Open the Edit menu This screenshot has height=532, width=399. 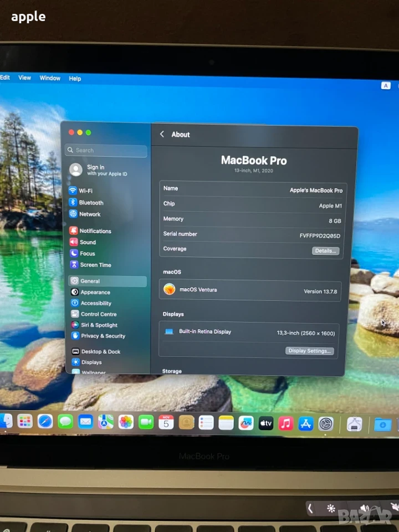(5, 78)
